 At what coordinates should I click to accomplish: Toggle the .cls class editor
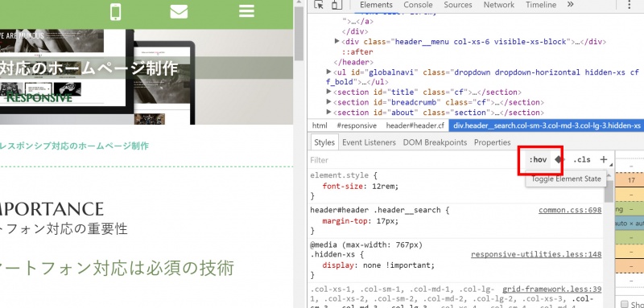coord(581,159)
